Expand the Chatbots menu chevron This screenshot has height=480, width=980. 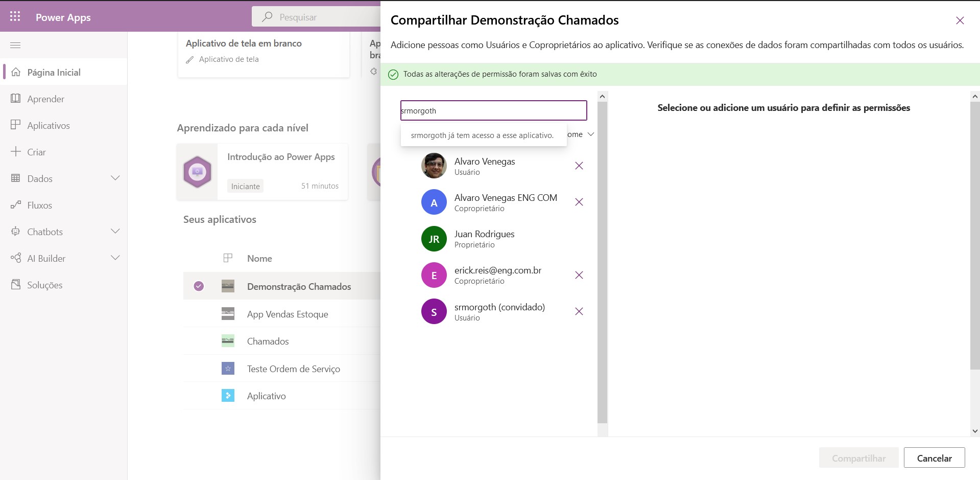coord(115,231)
